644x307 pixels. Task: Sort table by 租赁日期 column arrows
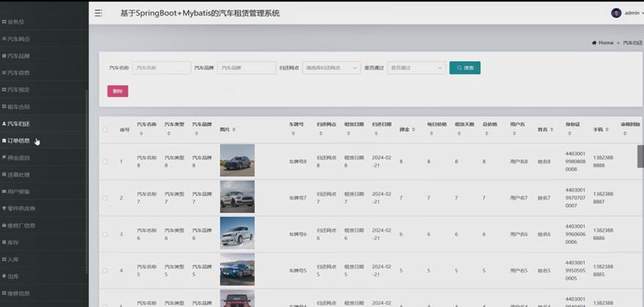[x=348, y=134]
